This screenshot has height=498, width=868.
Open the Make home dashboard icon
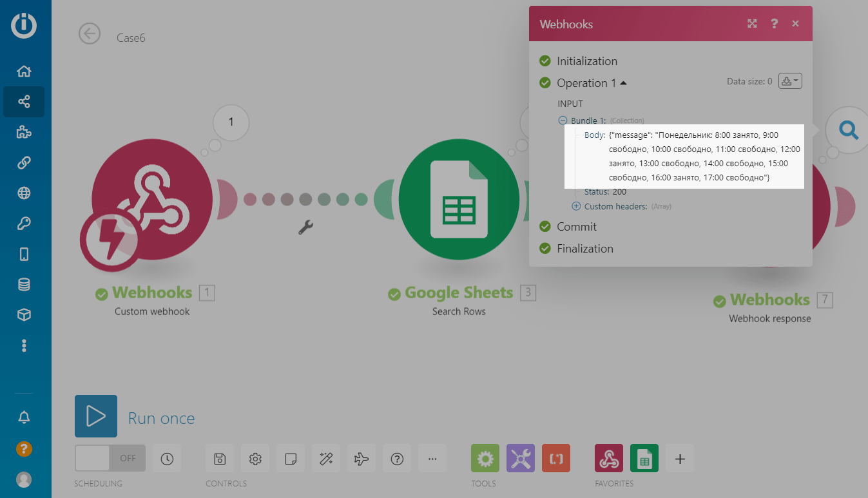point(24,72)
